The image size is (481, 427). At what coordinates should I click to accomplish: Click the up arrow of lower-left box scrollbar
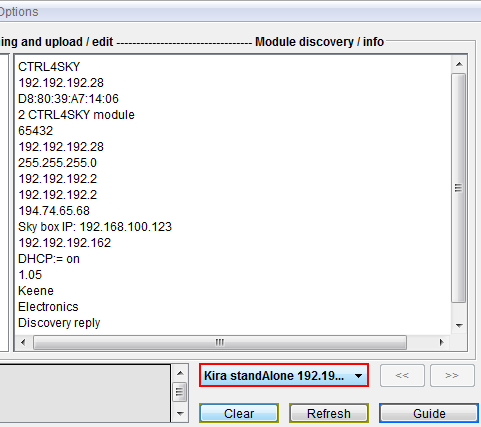[180, 373]
